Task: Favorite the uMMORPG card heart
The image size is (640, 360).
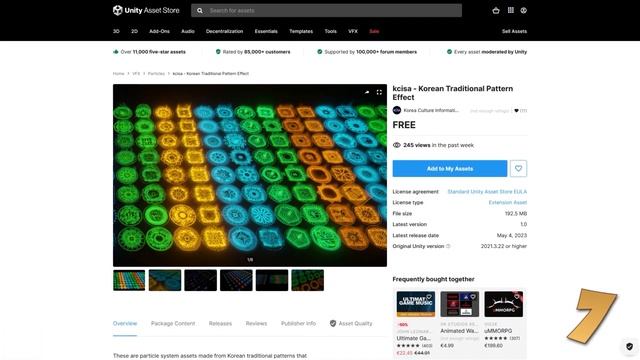Action: (x=517, y=297)
